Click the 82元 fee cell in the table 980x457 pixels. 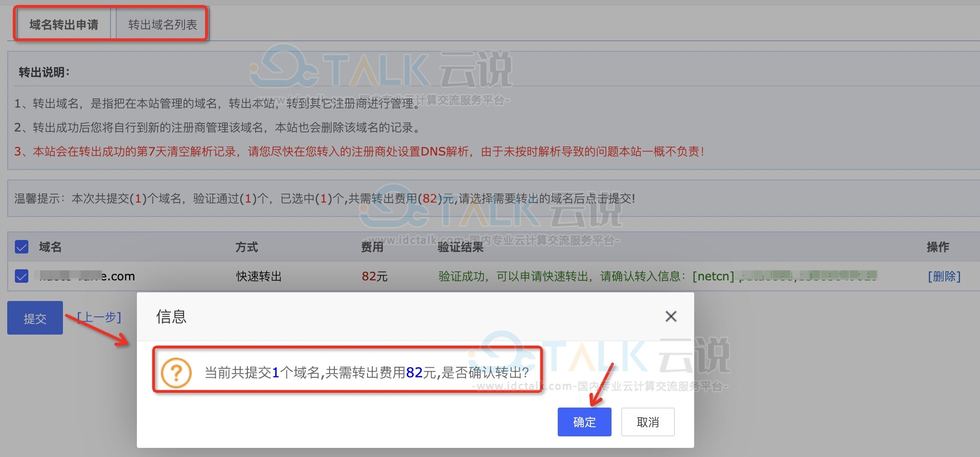pos(375,276)
